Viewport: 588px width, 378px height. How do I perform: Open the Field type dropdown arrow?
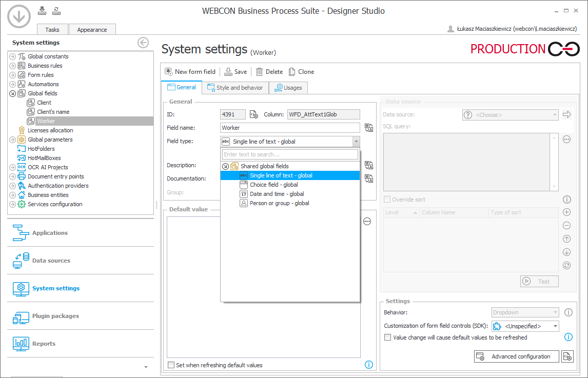pos(356,142)
